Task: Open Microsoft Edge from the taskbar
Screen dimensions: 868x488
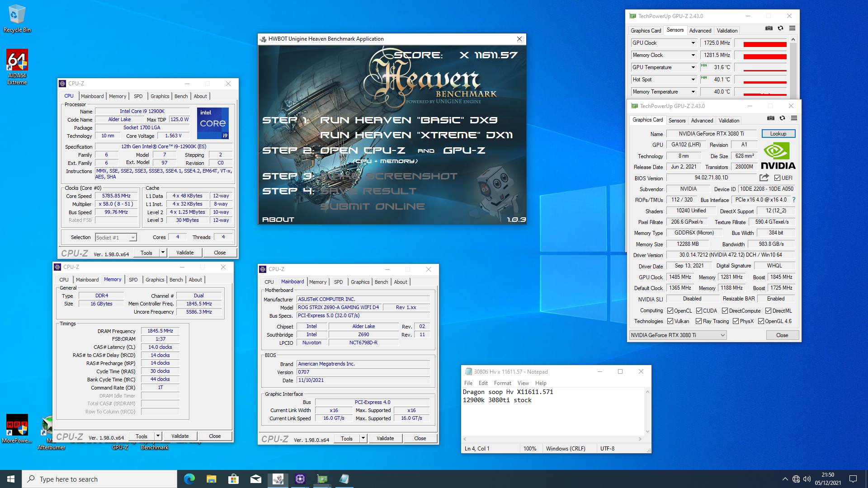Action: point(189,479)
